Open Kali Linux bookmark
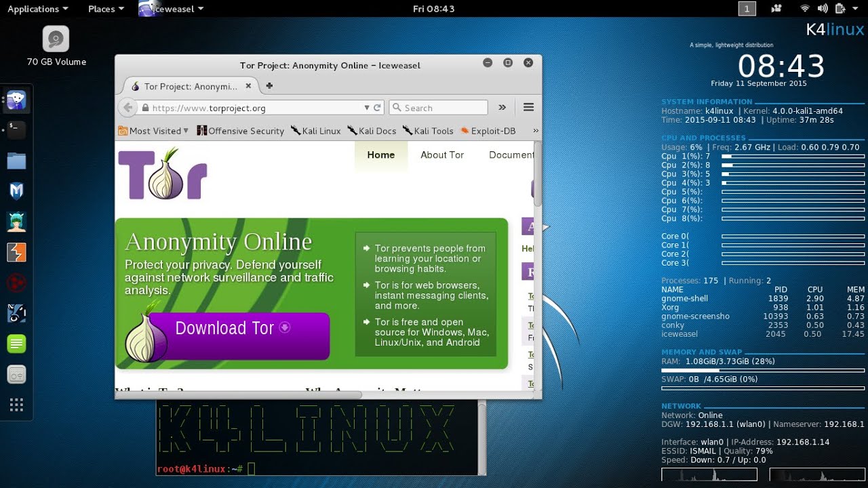Screen dimensions: 868x488 pyautogui.click(x=315, y=131)
